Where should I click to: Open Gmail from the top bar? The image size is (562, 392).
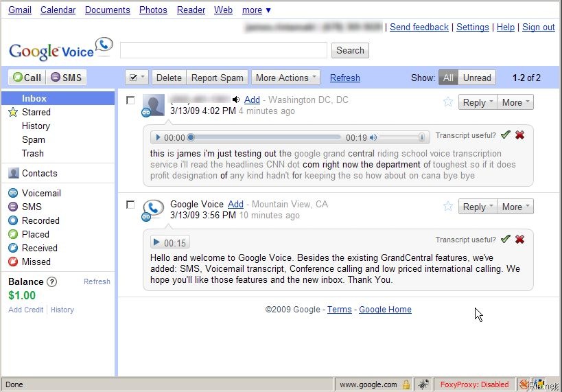20,10
